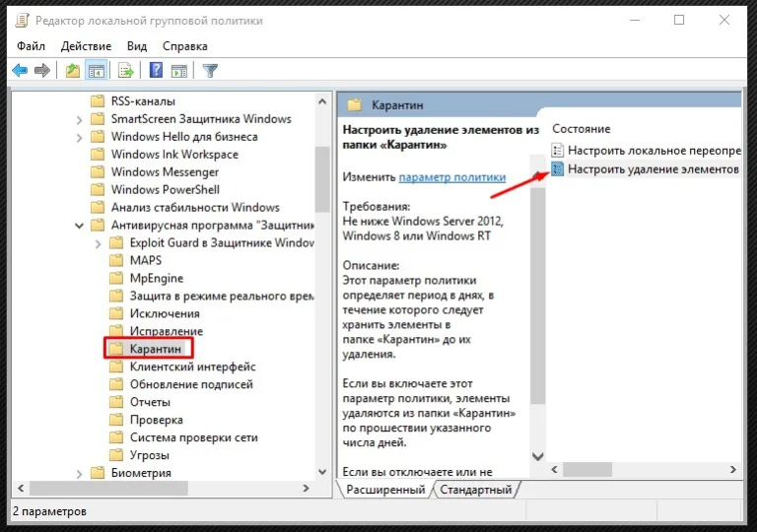Image resolution: width=757 pixels, height=532 pixels.
Task: Click the Карантин folder icon in tree
Action: [x=116, y=349]
